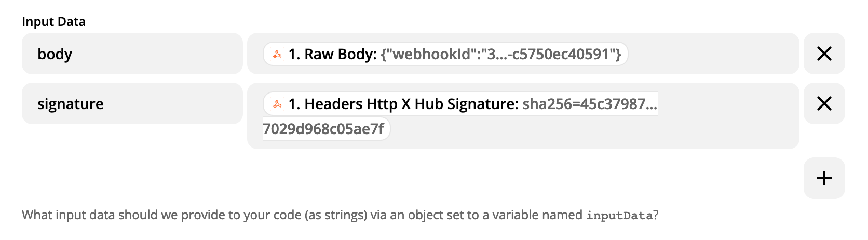Viewport: 868px width, 240px height.
Task: Click the sha256=45c37987 signature value
Action: 589,104
